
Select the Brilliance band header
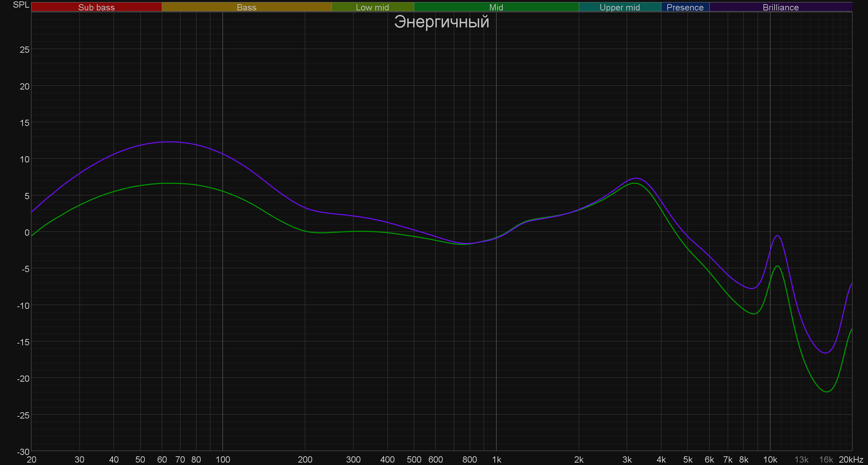tap(781, 7)
